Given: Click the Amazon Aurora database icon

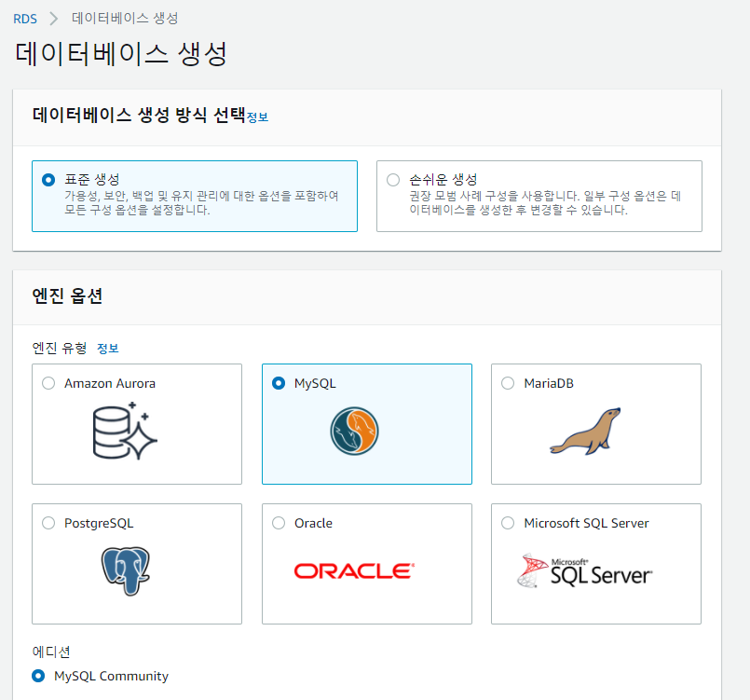Looking at the screenshot, I should (125, 431).
